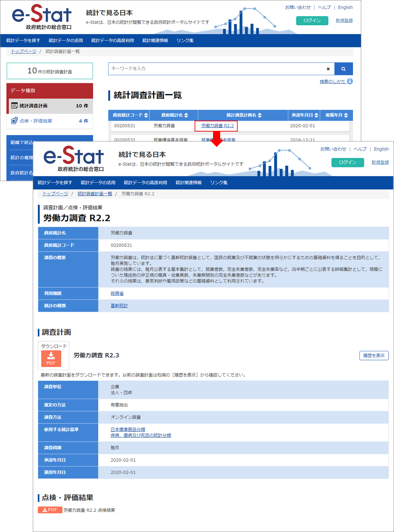Sort by 政府統計コード column arrows
The width and height of the screenshot is (394, 532).
point(146,115)
